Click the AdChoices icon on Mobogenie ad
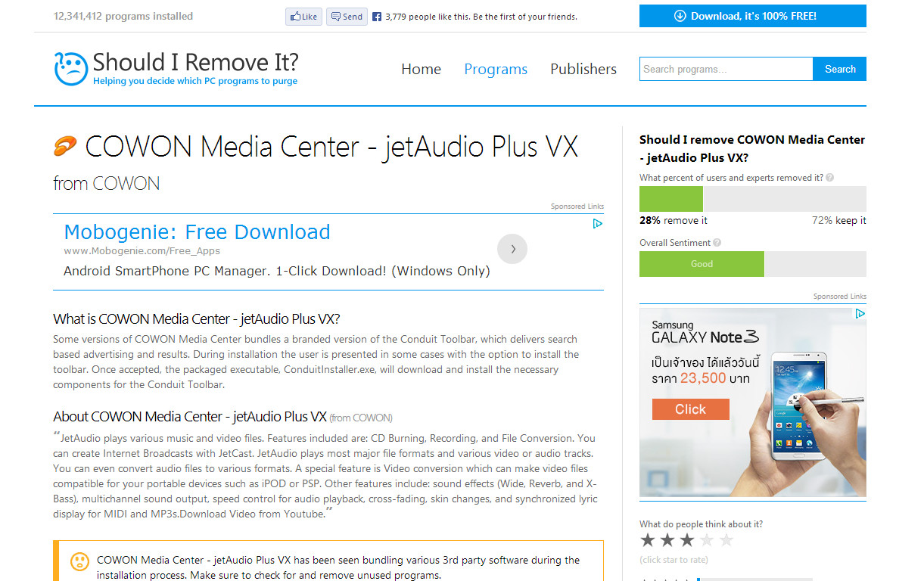 (597, 224)
